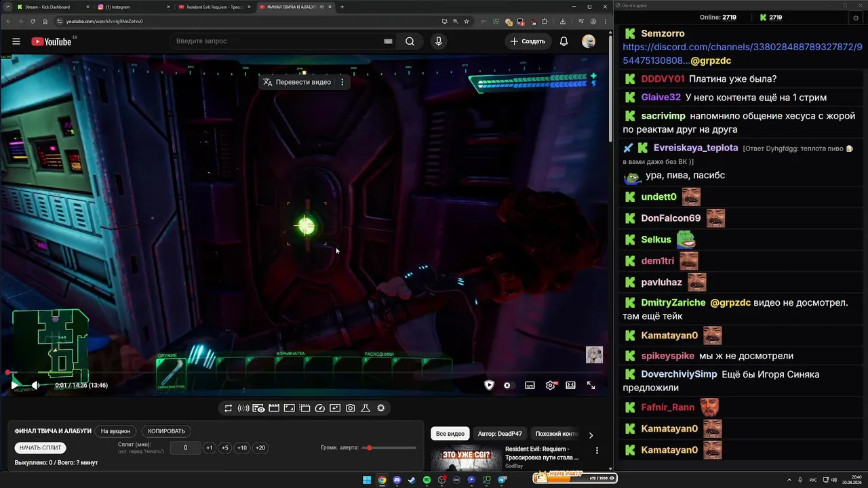Open Steam from the taskbar
868x488 pixels.
coord(412,480)
